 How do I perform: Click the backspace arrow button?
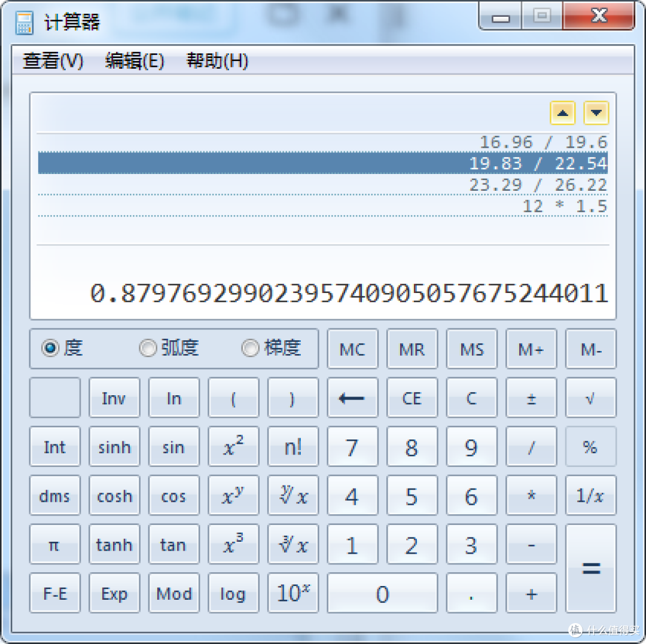click(x=353, y=398)
